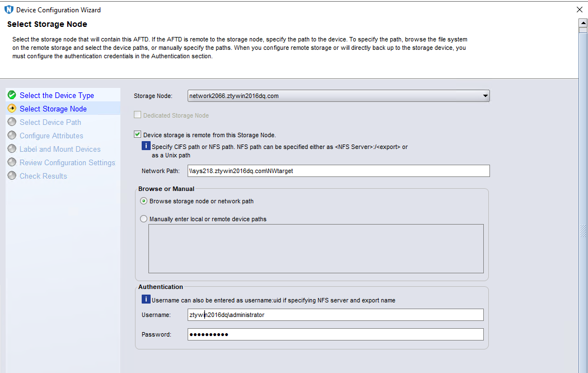Click the Check Results step
Viewport: 588px width, 373px height.
(43, 176)
